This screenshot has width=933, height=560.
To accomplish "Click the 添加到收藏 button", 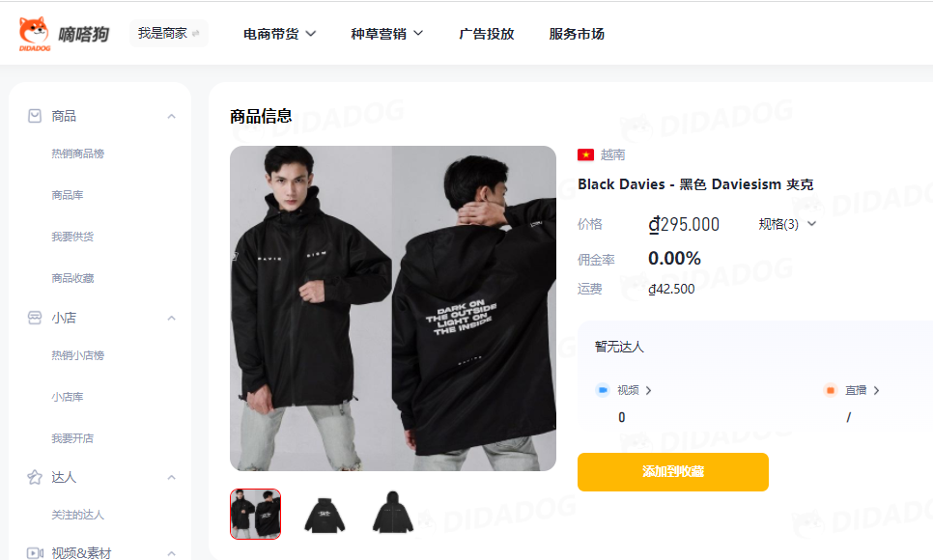I will pyautogui.click(x=673, y=472).
